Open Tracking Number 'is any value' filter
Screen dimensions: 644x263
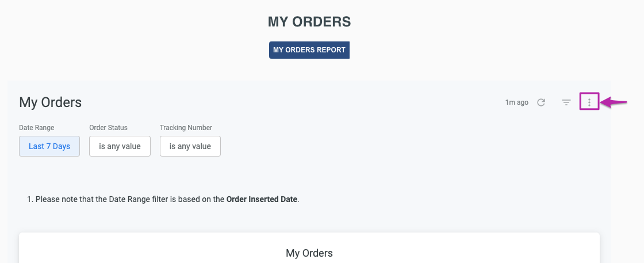[190, 146]
